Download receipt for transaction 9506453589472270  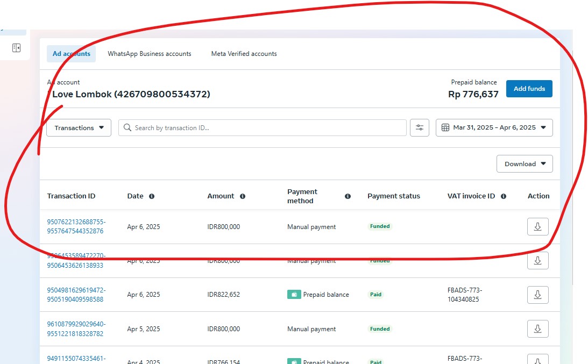[x=537, y=261]
